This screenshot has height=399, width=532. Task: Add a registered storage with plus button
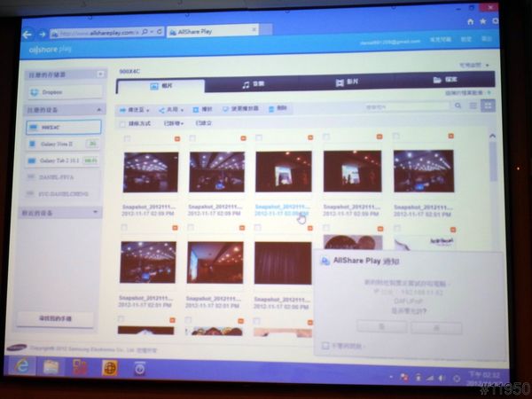point(100,74)
